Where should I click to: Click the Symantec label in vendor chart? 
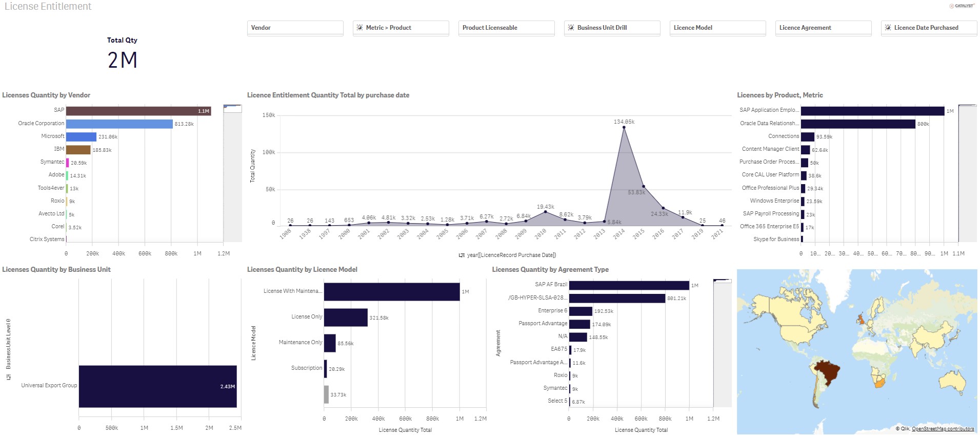[x=52, y=162]
